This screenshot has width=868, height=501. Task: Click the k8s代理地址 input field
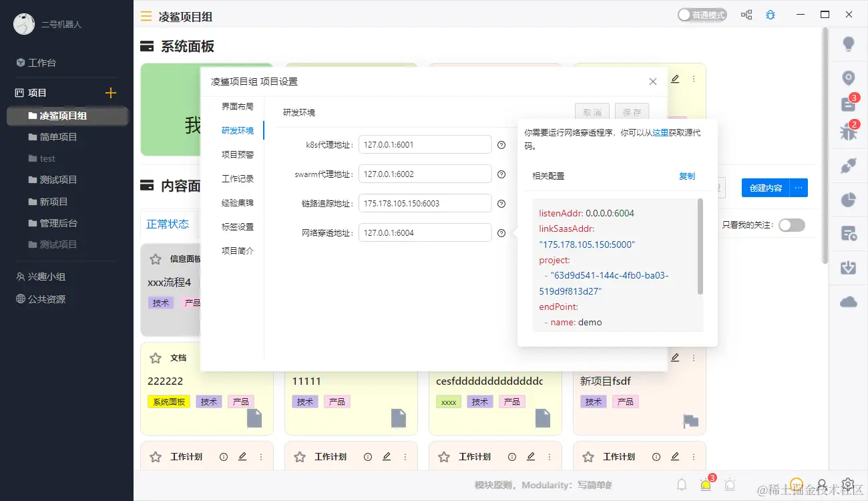point(425,144)
